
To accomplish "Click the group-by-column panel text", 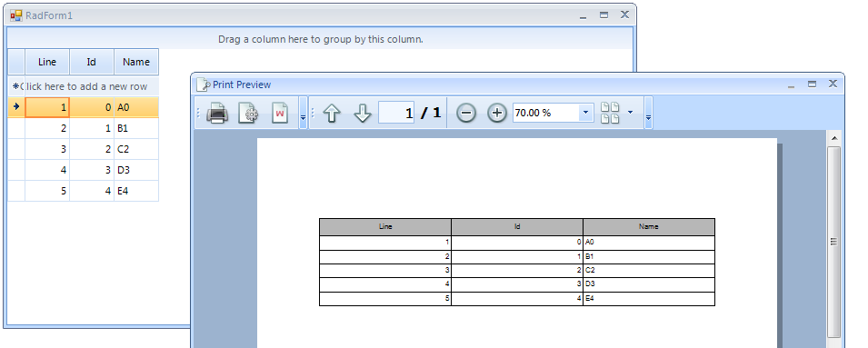I will tap(321, 39).
